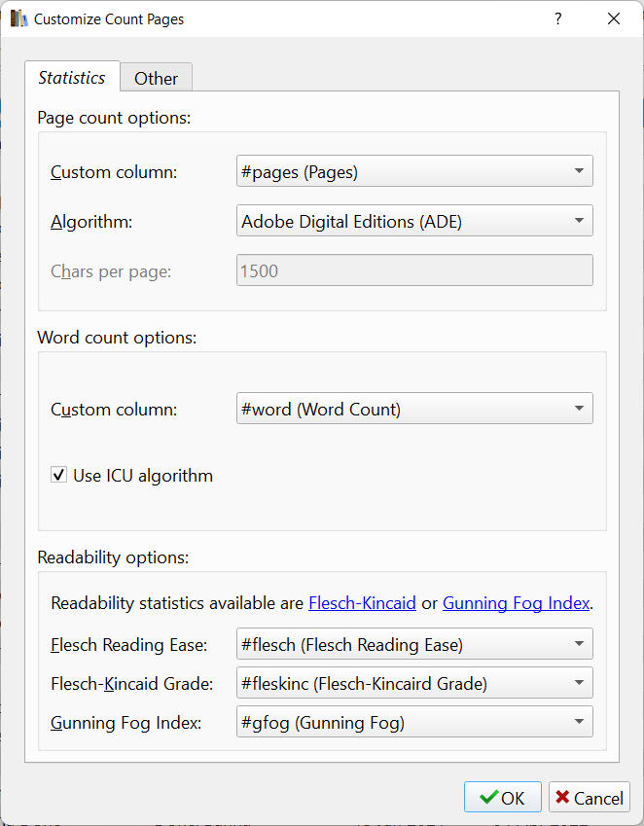The height and width of the screenshot is (826, 644).
Task: Click the green checkmark OK button
Action: [502, 797]
